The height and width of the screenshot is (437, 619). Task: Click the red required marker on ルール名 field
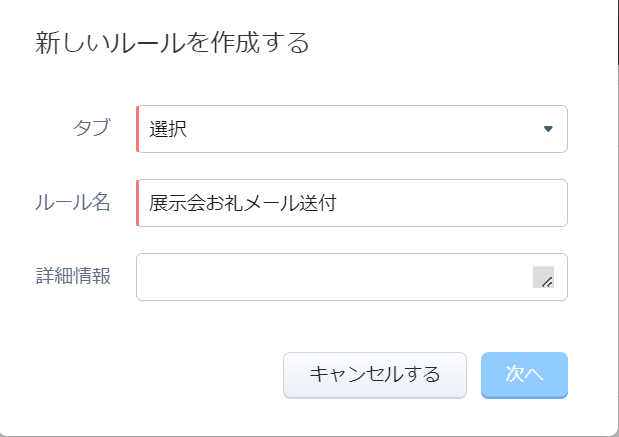pos(137,203)
